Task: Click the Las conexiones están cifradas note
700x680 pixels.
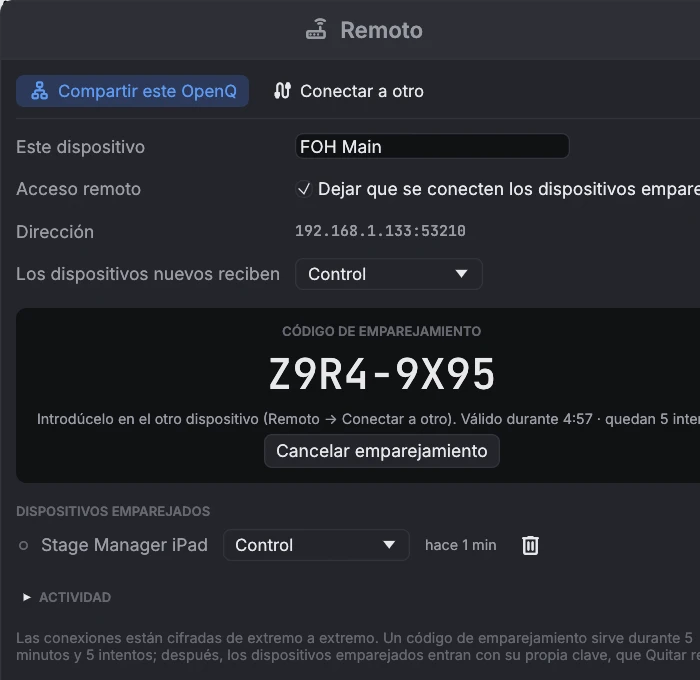Action: pos(358,647)
